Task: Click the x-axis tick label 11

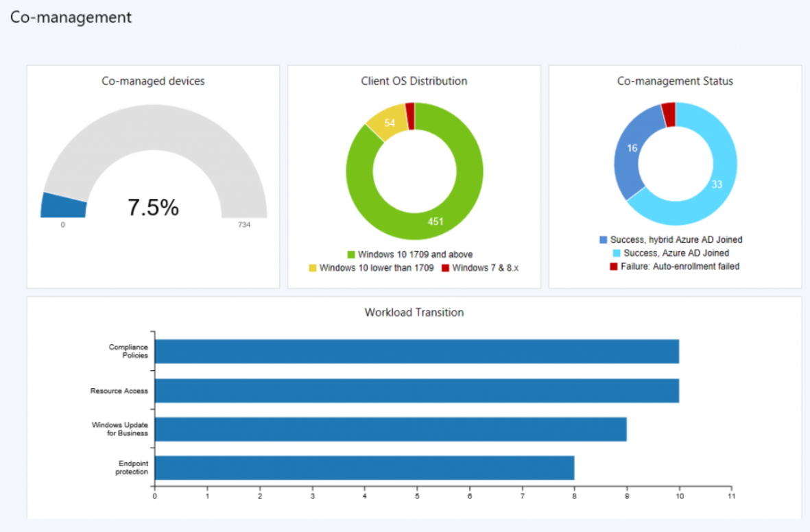Action: (x=732, y=496)
